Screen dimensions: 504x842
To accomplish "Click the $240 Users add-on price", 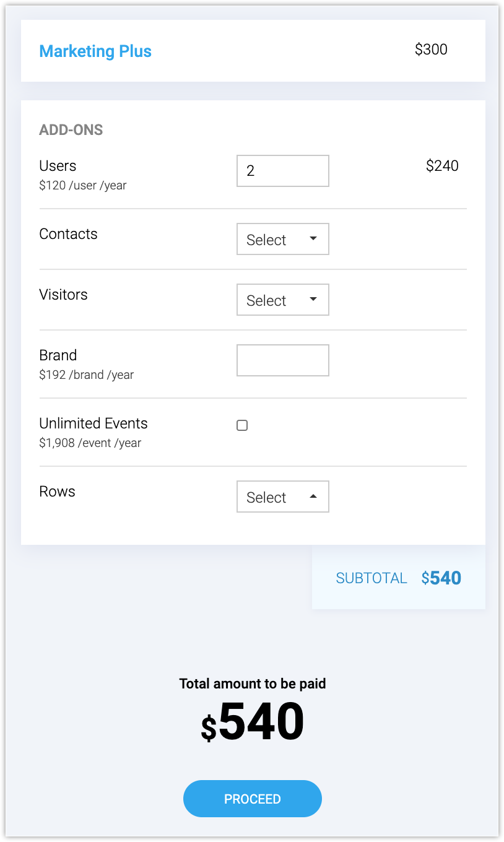I will (x=442, y=166).
